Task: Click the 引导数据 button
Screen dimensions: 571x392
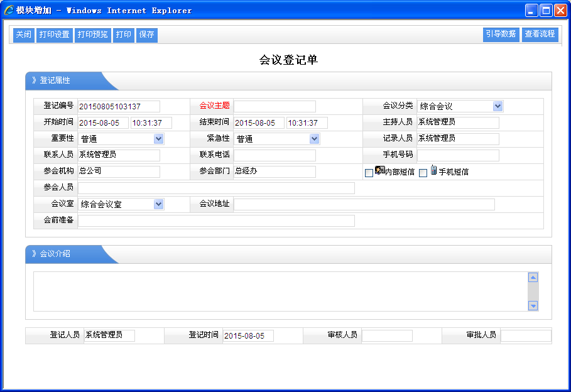Action: pyautogui.click(x=501, y=35)
